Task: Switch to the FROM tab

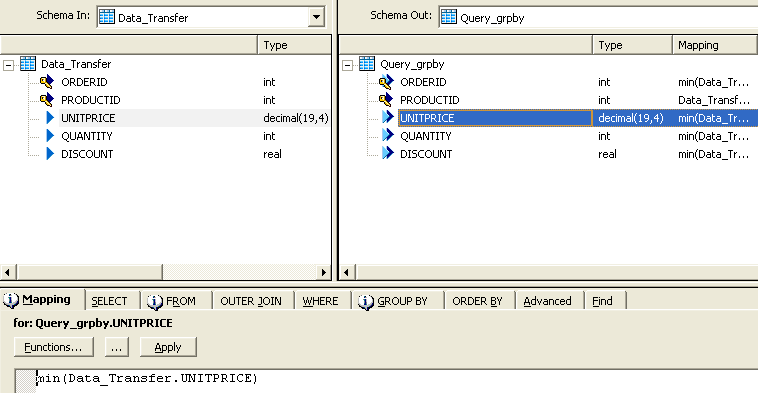Action: click(176, 301)
